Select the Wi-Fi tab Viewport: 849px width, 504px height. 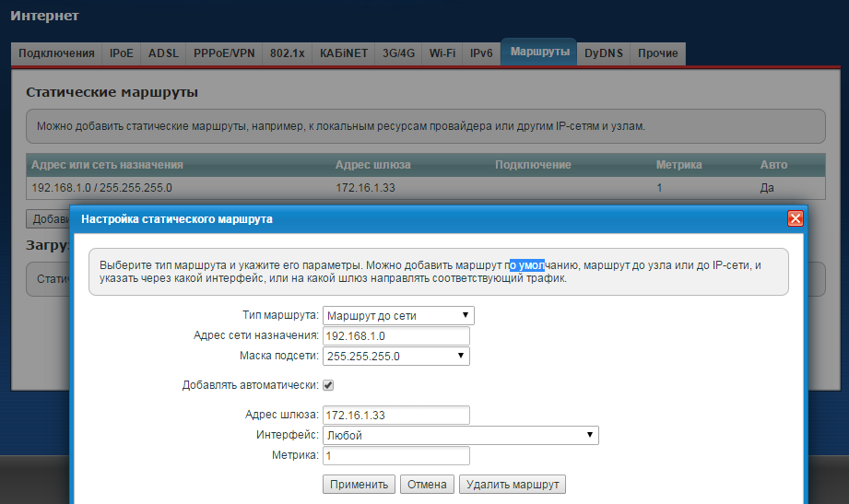tap(442, 53)
